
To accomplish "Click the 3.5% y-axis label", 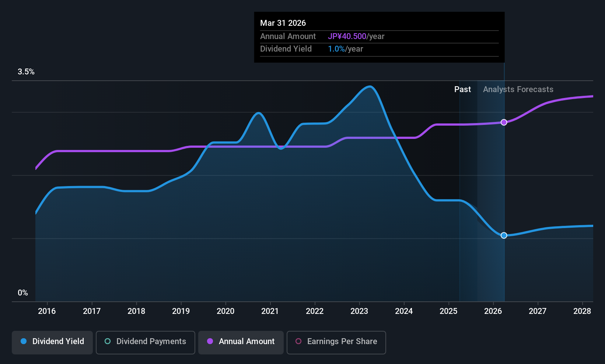I will tap(26, 72).
